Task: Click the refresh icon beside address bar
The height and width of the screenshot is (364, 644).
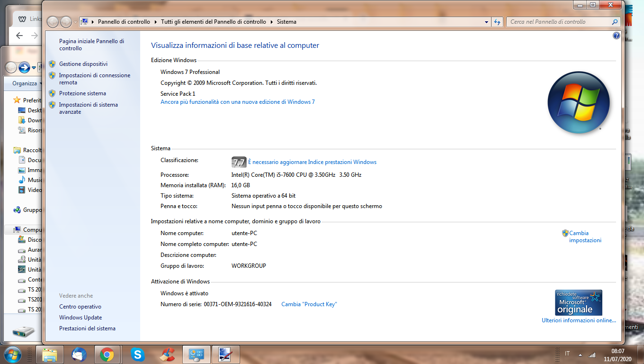Action: pos(497,22)
